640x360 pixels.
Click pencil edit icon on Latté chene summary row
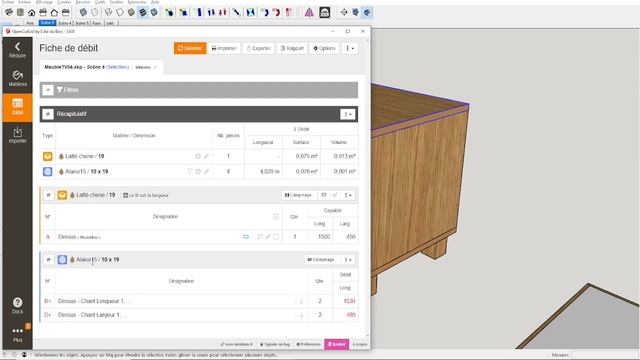click(x=207, y=156)
